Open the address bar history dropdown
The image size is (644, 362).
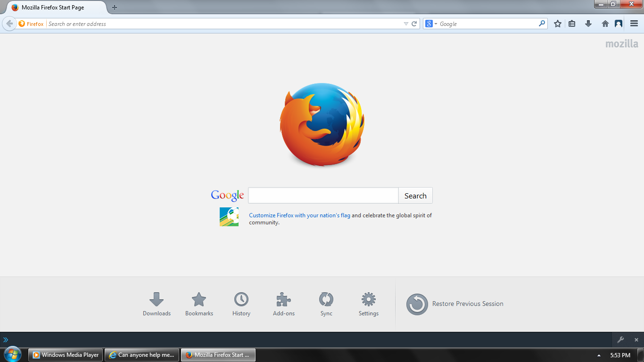pos(406,24)
